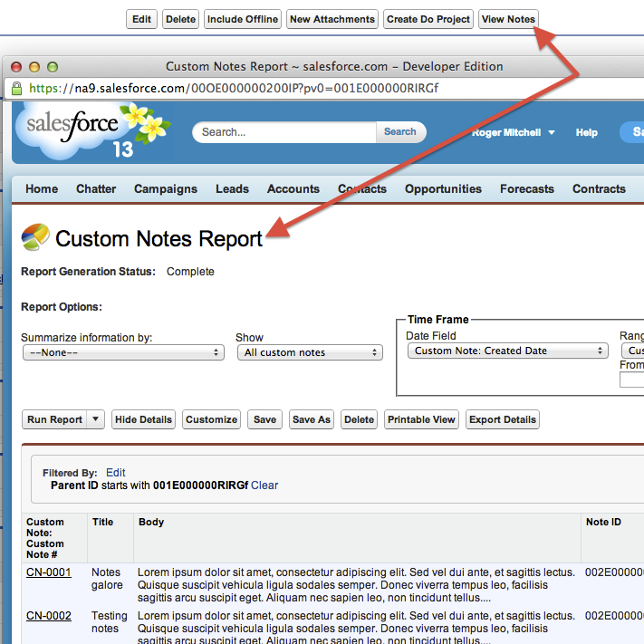The width and height of the screenshot is (644, 644).
Task: Open the Opportunities tab
Action: (x=443, y=189)
